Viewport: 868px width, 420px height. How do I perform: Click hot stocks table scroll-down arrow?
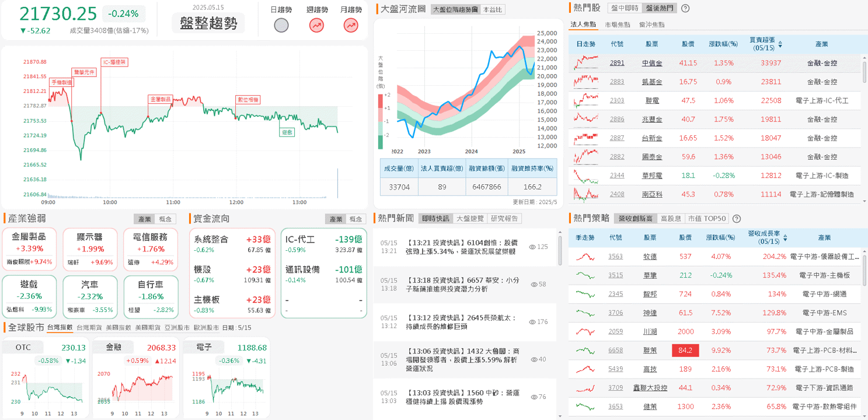pyautogui.click(x=864, y=200)
